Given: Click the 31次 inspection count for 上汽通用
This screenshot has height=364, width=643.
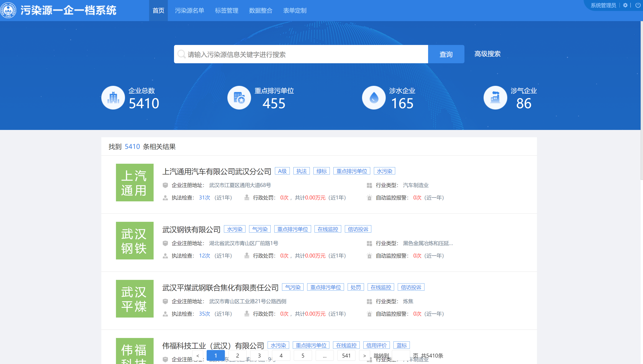Looking at the screenshot, I should [204, 198].
